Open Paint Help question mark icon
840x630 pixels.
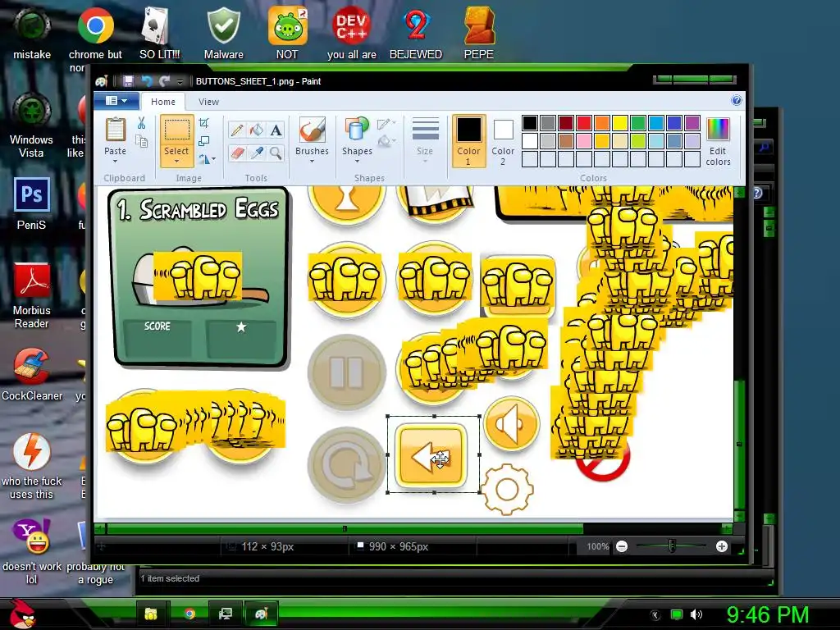pos(737,100)
